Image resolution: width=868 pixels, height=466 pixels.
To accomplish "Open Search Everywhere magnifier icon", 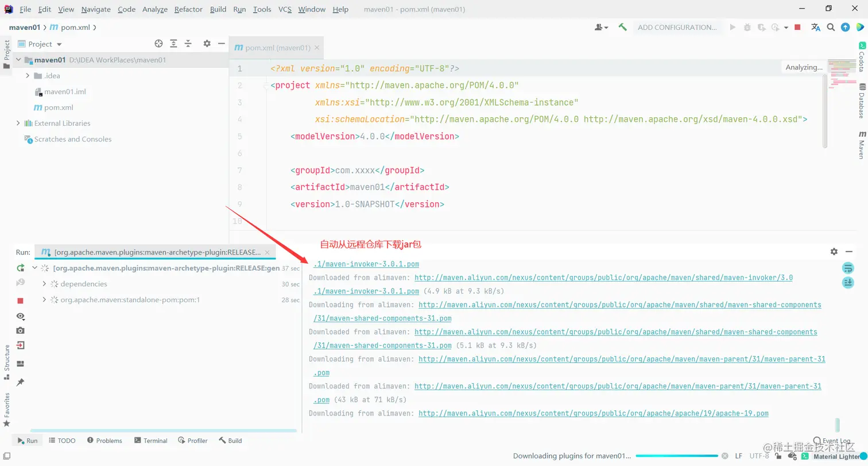I will click(831, 27).
